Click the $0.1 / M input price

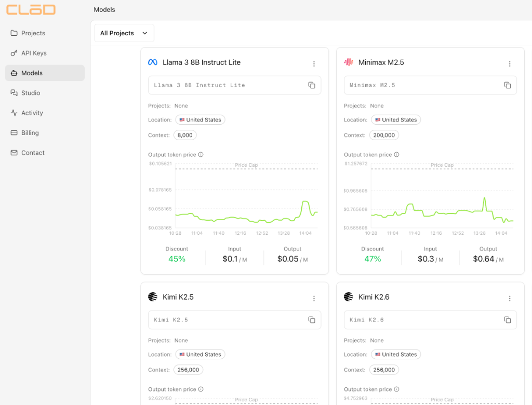click(234, 259)
